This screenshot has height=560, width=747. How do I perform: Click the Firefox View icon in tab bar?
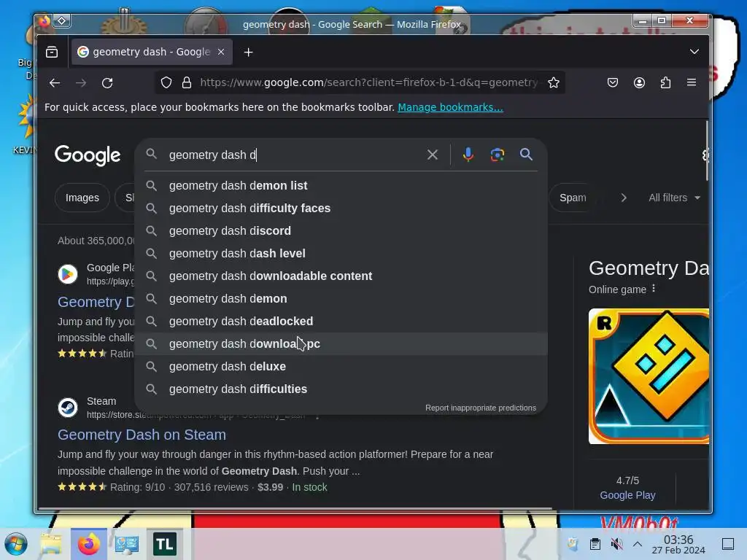(52, 52)
